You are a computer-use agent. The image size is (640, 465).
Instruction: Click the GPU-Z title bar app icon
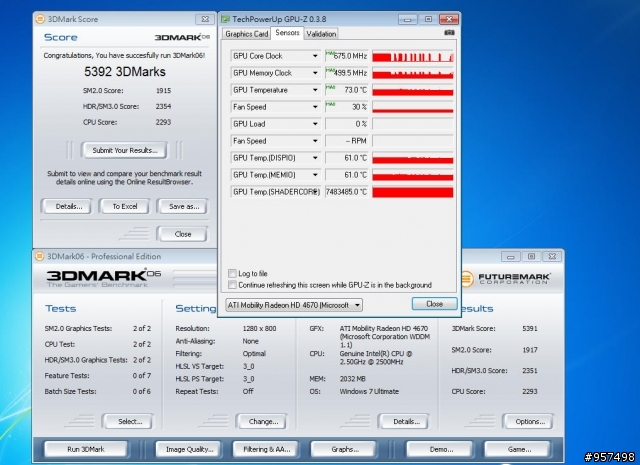(x=225, y=19)
